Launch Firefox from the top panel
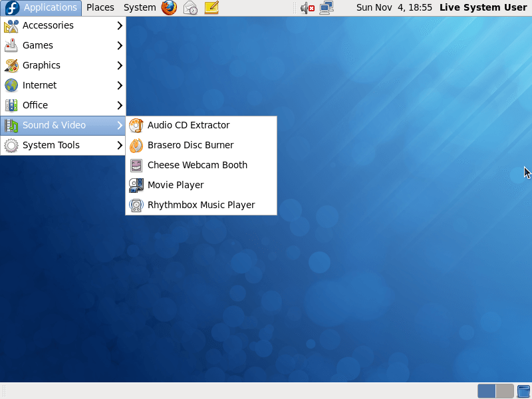This screenshot has height=399, width=532. tap(169, 7)
